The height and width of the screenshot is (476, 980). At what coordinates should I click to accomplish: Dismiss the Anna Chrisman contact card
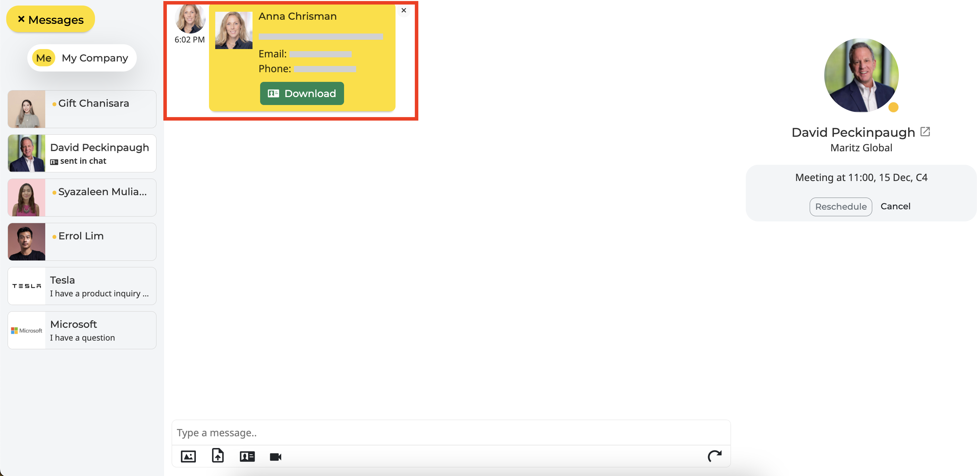click(x=404, y=10)
